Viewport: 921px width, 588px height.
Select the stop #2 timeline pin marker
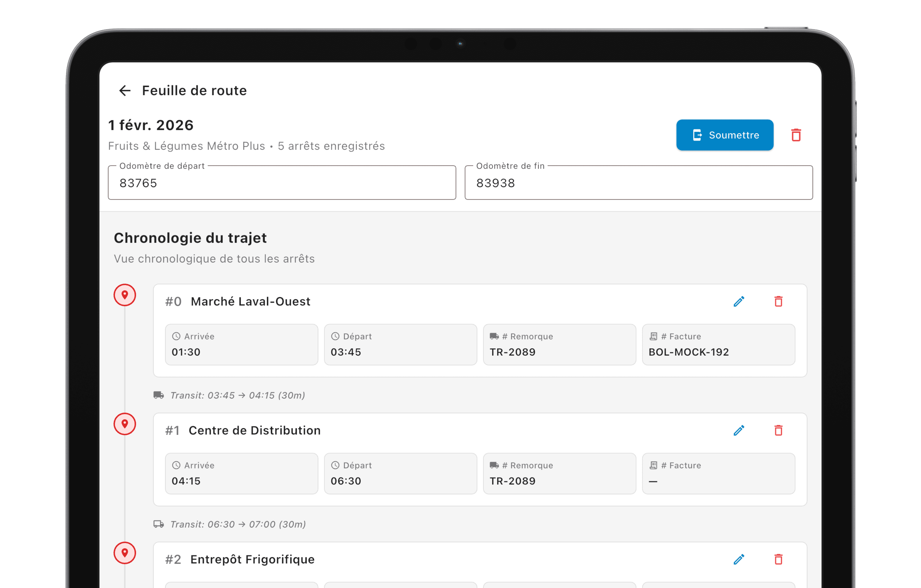pos(125,553)
